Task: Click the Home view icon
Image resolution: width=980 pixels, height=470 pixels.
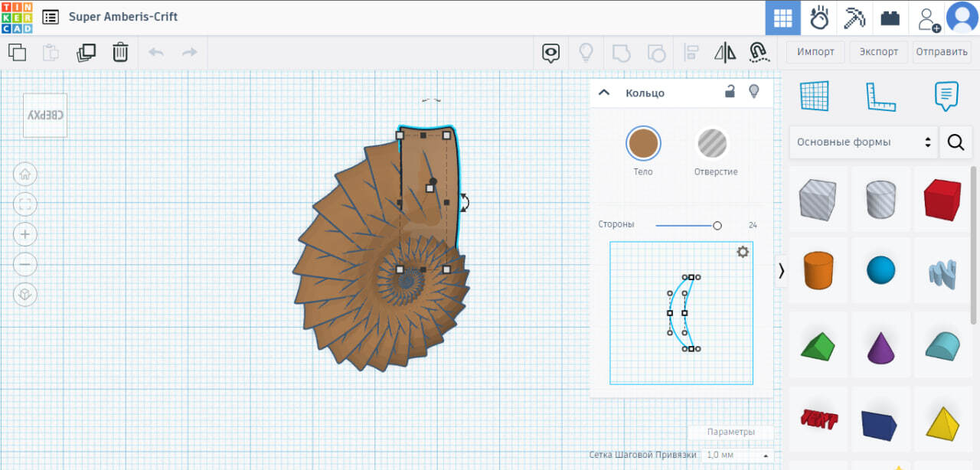Action: click(x=24, y=174)
